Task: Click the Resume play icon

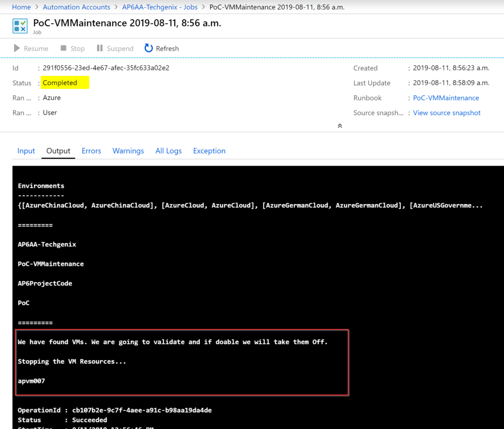Action: 17,48
